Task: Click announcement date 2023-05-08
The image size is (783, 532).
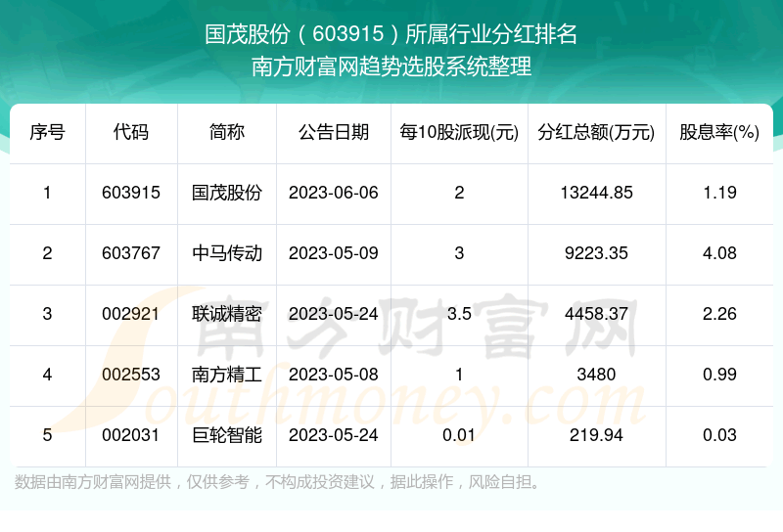Action: point(334,375)
